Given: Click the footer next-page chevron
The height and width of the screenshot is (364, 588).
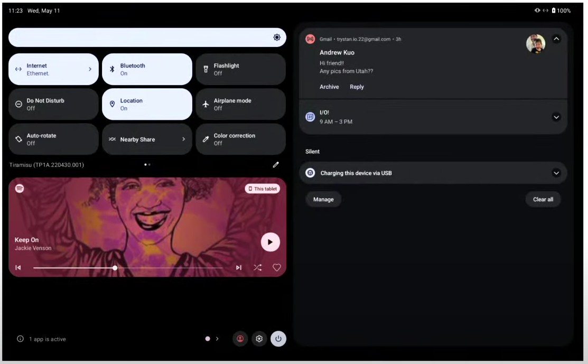Looking at the screenshot, I should pyautogui.click(x=217, y=339).
